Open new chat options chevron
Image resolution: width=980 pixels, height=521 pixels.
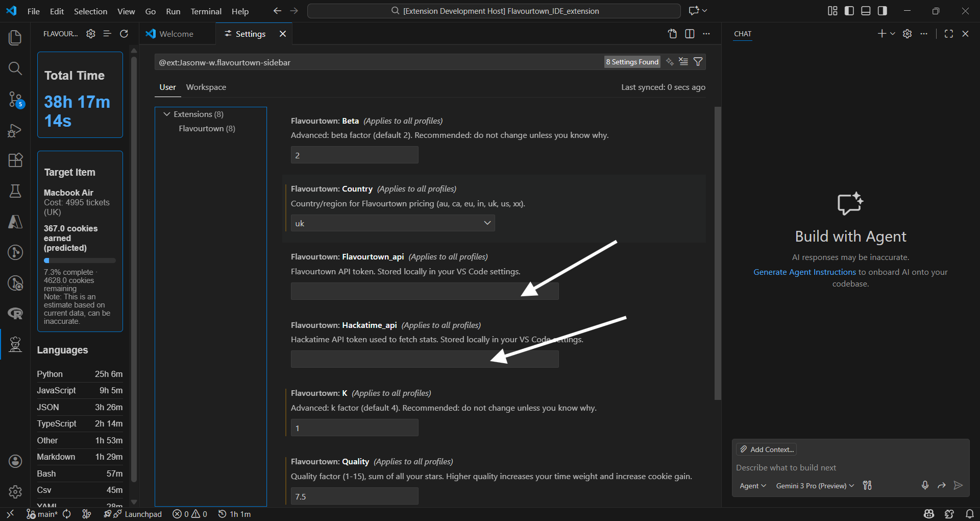(x=893, y=34)
